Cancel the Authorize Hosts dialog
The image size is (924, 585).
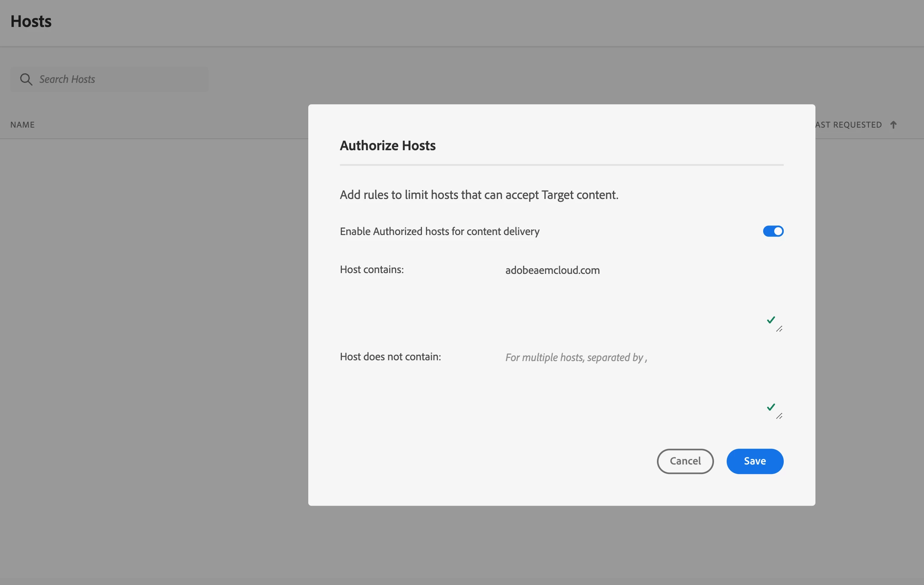[685, 461]
